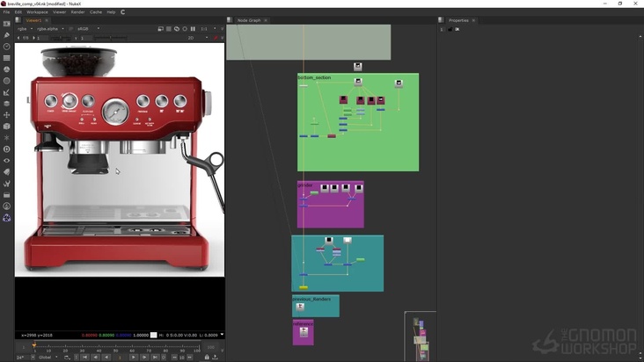The width and height of the screenshot is (644, 362).
Task: Open the 3D nodes cube icon
Action: tap(7, 127)
